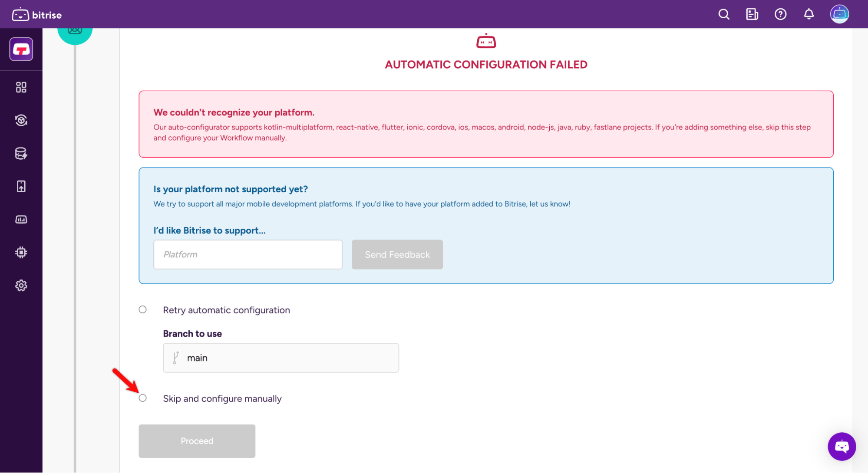
Task: Click "Is your platform not supported yet?" heading
Action: [231, 190]
